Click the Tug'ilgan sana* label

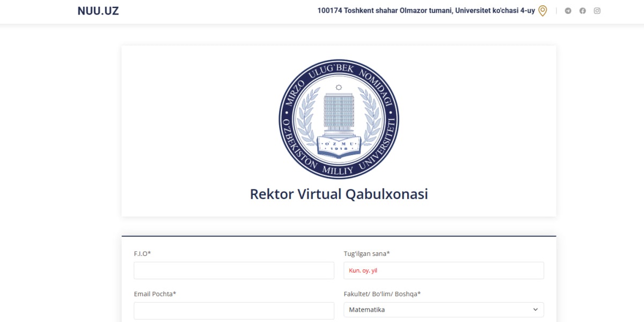[367, 253]
